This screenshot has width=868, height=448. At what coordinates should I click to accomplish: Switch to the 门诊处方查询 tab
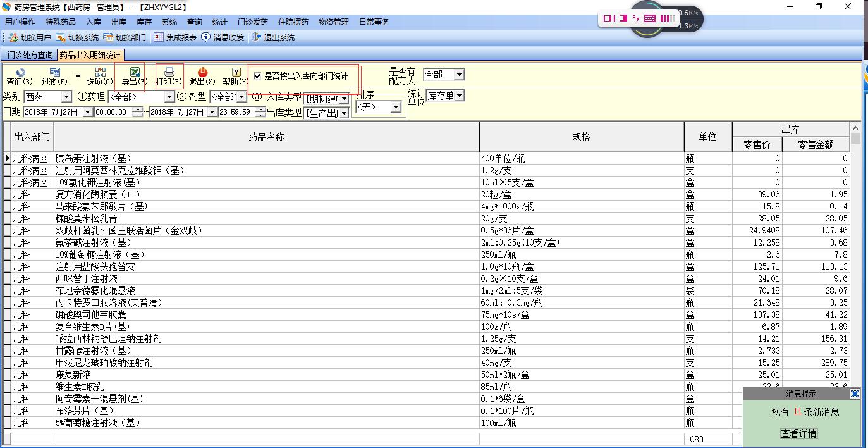(30, 56)
